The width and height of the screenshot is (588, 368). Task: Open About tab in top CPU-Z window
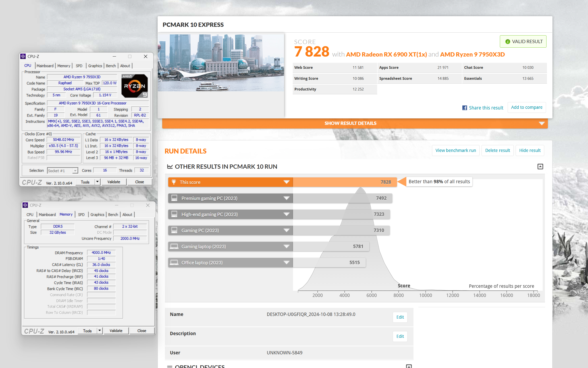125,66
